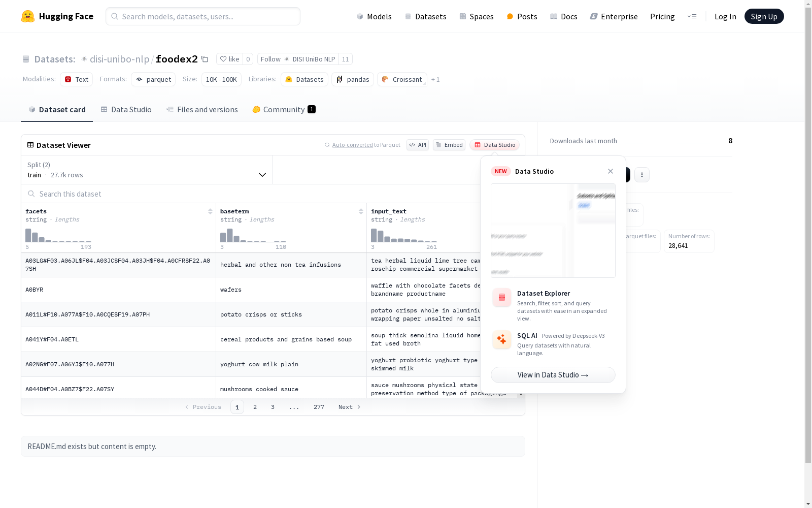Go to the Pricing page
The width and height of the screenshot is (812, 508).
point(662,16)
